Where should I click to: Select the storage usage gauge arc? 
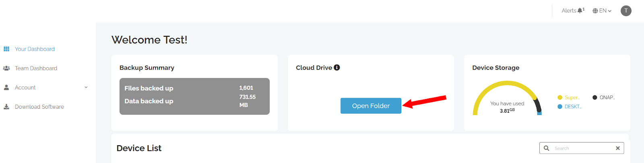(x=507, y=98)
